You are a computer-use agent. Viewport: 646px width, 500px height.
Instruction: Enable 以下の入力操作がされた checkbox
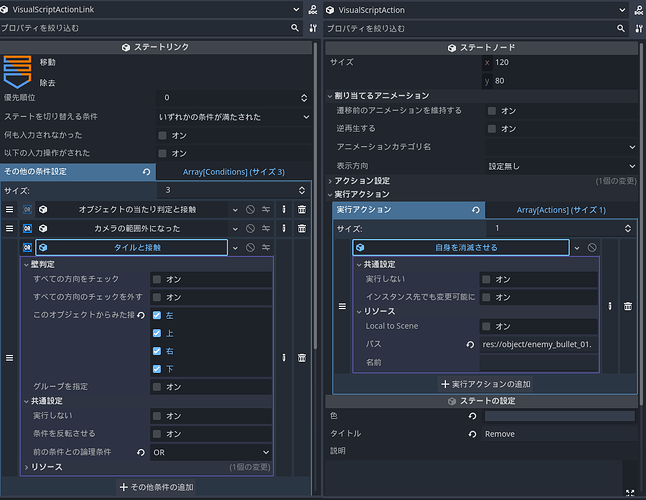pyautogui.click(x=163, y=153)
